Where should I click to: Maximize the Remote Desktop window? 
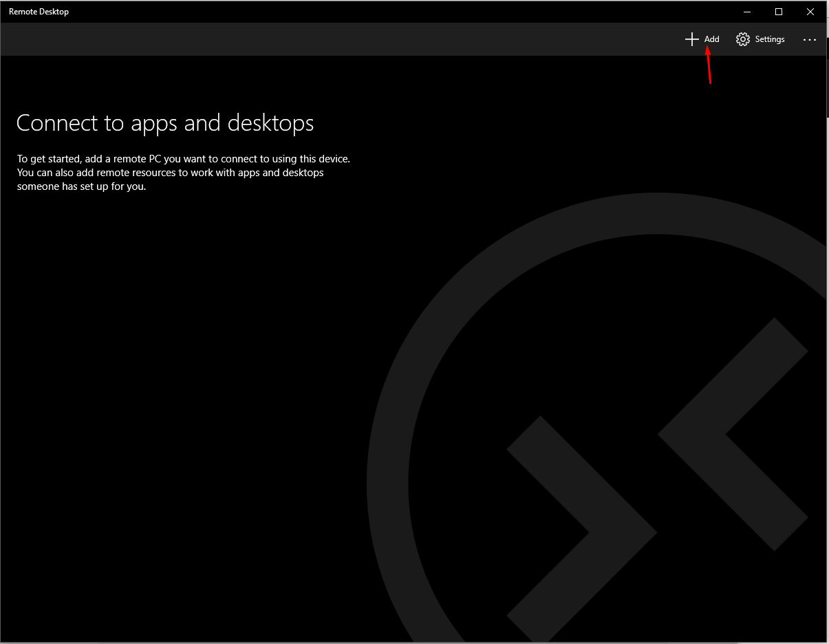(779, 12)
